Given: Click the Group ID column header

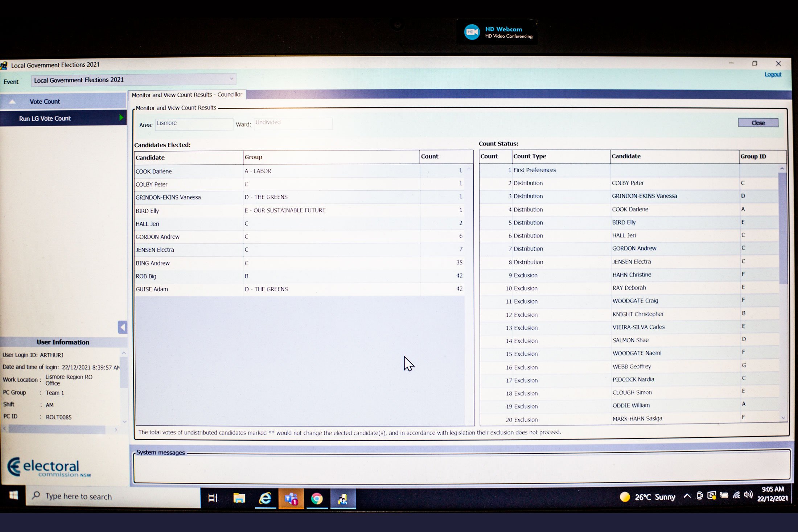Looking at the screenshot, I should pyautogui.click(x=762, y=156).
